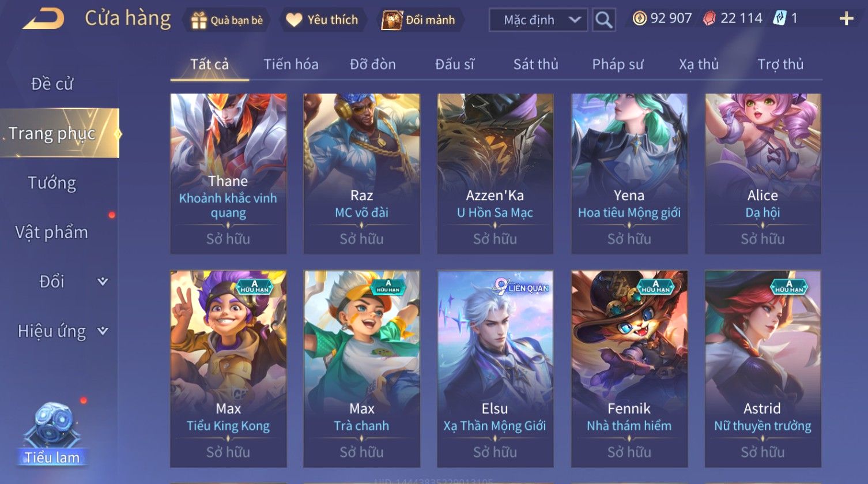Open the search magnifier icon

603,20
